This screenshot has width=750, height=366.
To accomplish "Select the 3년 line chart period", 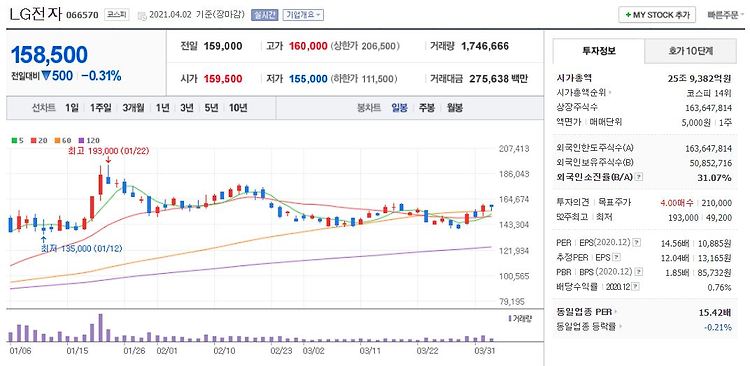I will (187, 108).
